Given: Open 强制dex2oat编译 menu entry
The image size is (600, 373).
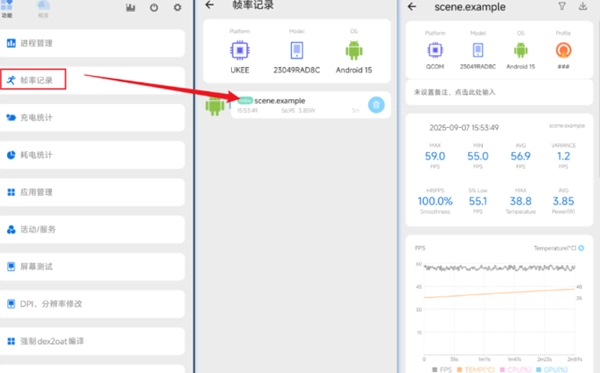Looking at the screenshot, I should pyautogui.click(x=92, y=341).
